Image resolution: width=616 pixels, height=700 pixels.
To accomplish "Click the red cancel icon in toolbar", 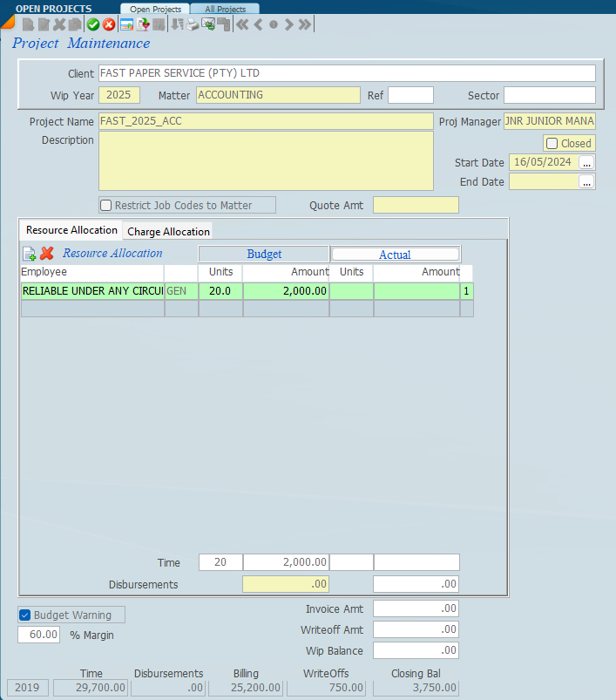I will pyautogui.click(x=109, y=24).
